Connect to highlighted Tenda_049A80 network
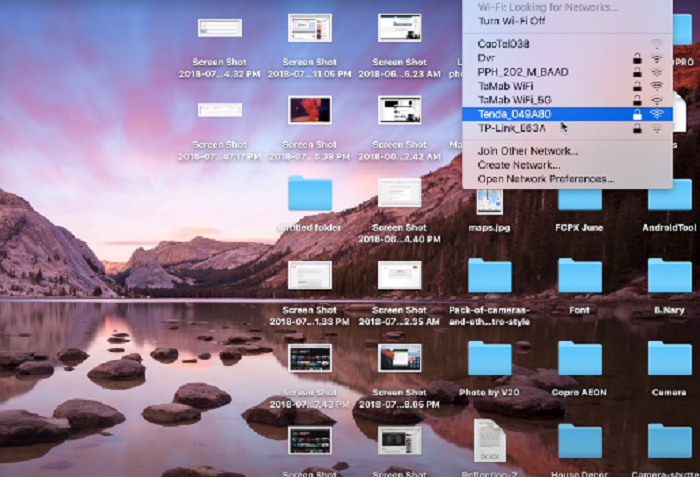700x477 pixels. (567, 114)
